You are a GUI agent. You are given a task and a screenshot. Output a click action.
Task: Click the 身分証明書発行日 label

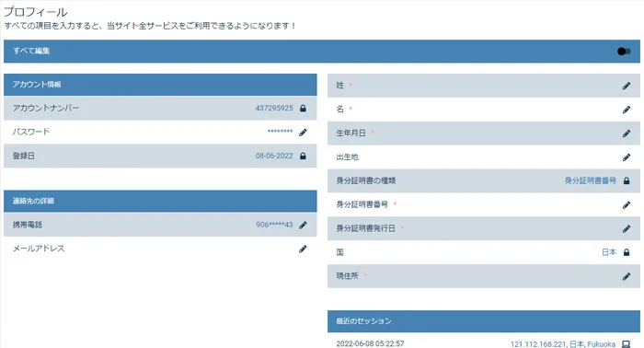click(x=366, y=228)
